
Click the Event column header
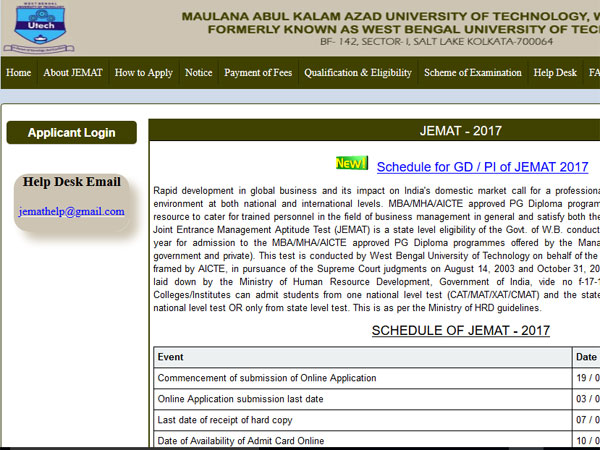[171, 356]
